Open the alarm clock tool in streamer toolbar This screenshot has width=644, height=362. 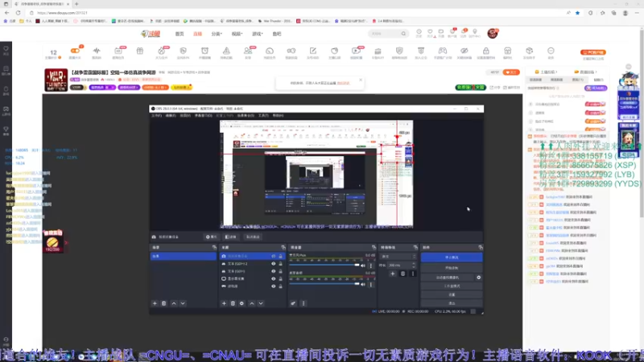[204, 51]
